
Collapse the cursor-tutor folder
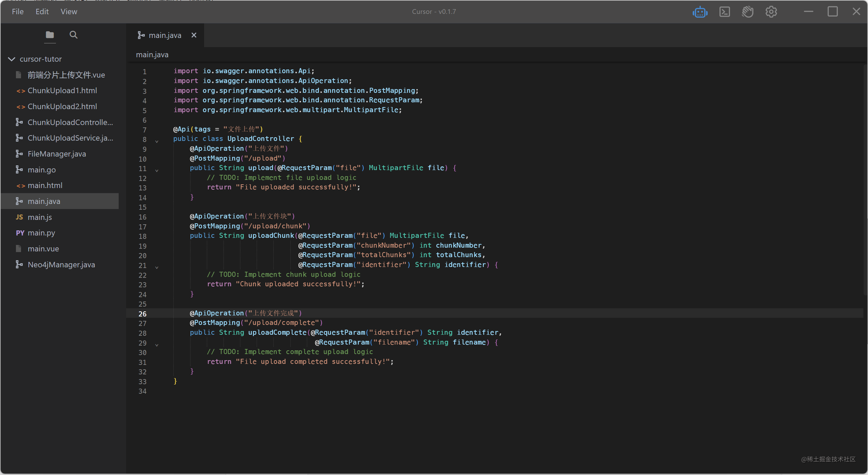click(12, 59)
